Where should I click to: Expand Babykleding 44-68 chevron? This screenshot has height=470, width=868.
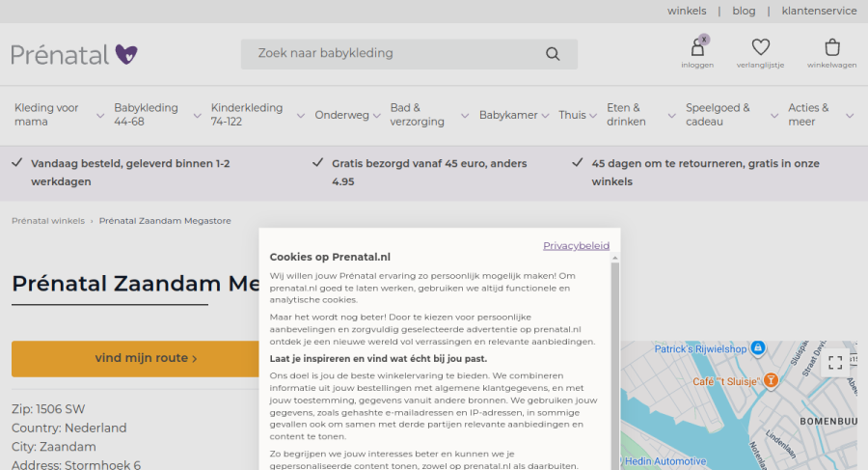click(197, 116)
